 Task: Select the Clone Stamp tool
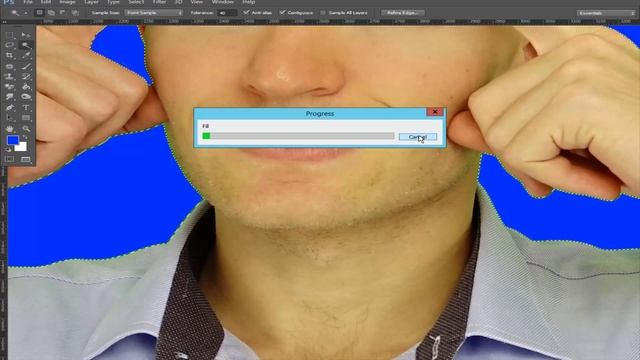(10, 76)
